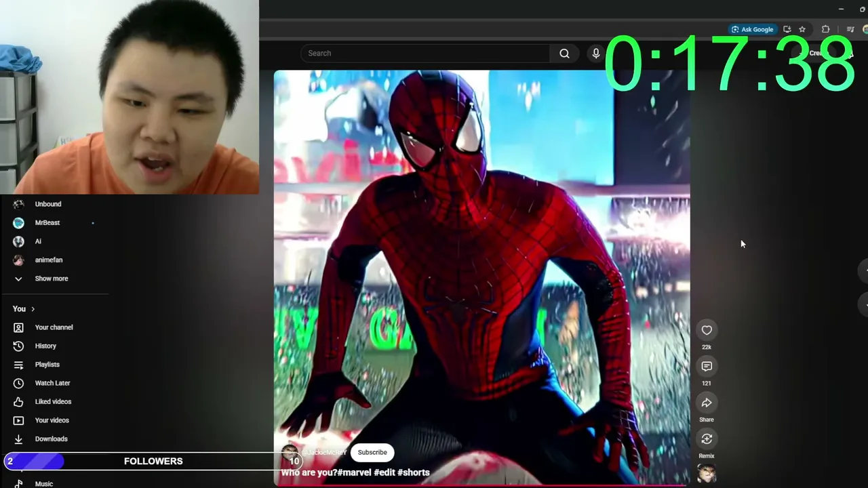Viewport: 868px width, 488px height.
Task: Open comments on the short
Action: coord(707,367)
